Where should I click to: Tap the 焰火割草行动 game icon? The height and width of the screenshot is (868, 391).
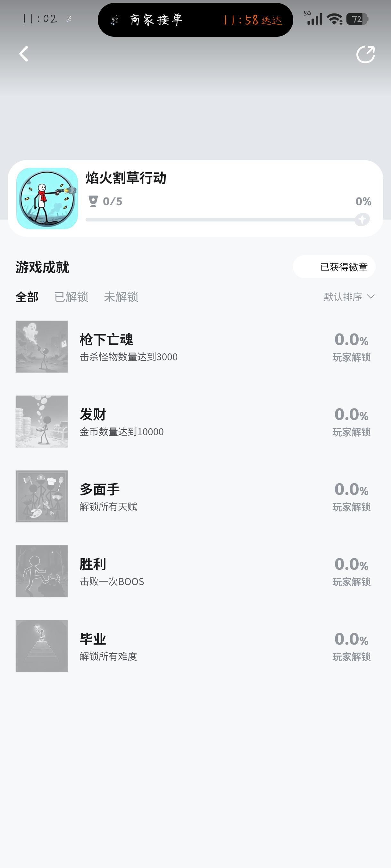(47, 198)
